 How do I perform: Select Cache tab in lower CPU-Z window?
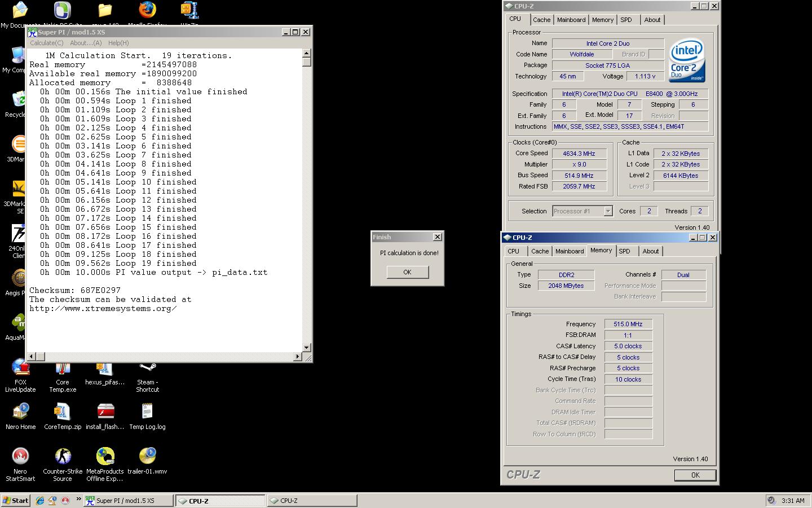pyautogui.click(x=540, y=251)
